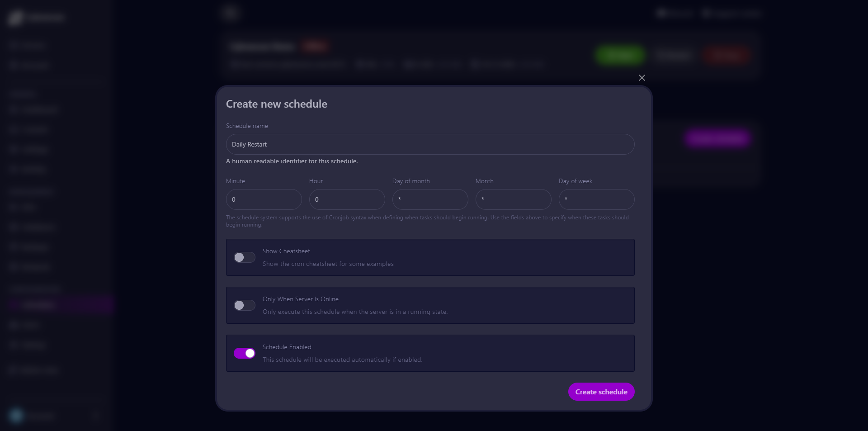Image resolution: width=868 pixels, height=431 pixels.
Task: Click the Day of month field
Action: pos(430,199)
